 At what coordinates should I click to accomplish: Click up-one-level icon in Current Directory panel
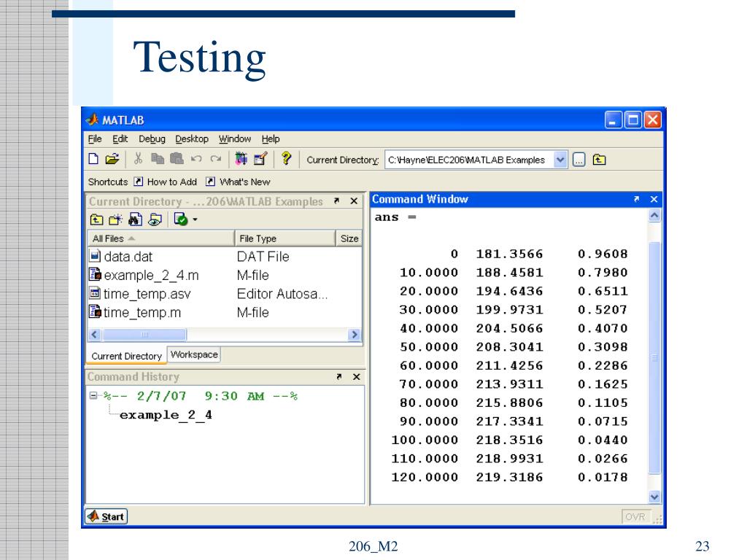tap(97, 219)
